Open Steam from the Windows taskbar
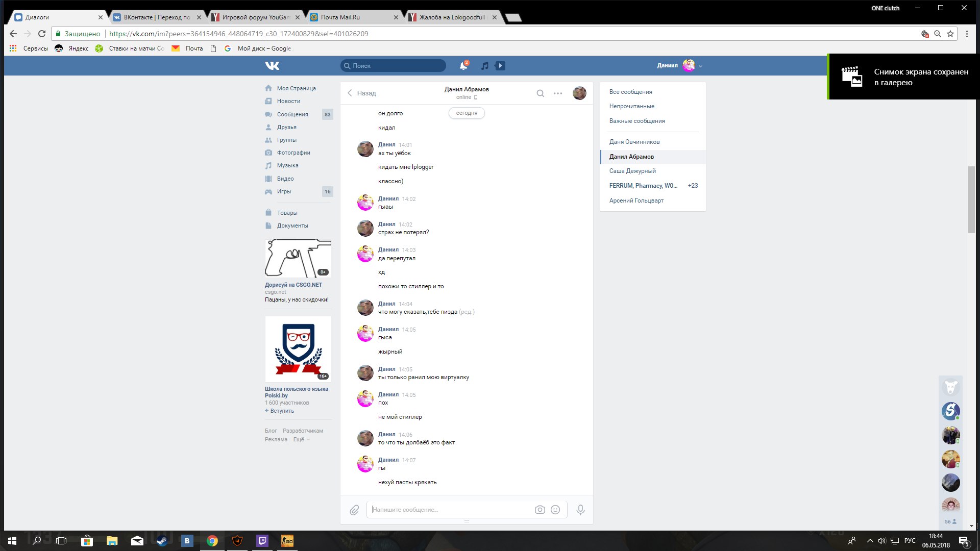The height and width of the screenshot is (551, 980). click(162, 541)
